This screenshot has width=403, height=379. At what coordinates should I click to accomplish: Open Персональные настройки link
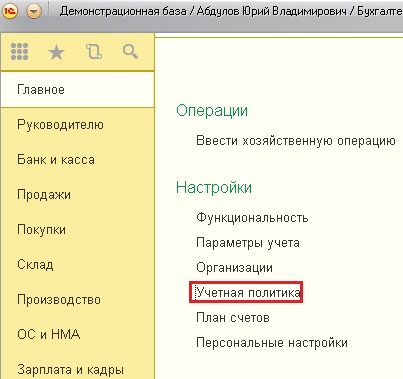[x=272, y=343]
